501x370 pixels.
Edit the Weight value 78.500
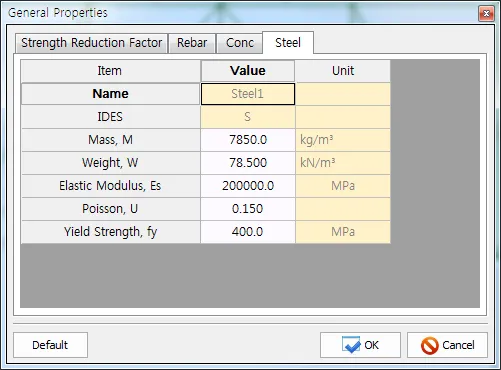pyautogui.click(x=248, y=163)
